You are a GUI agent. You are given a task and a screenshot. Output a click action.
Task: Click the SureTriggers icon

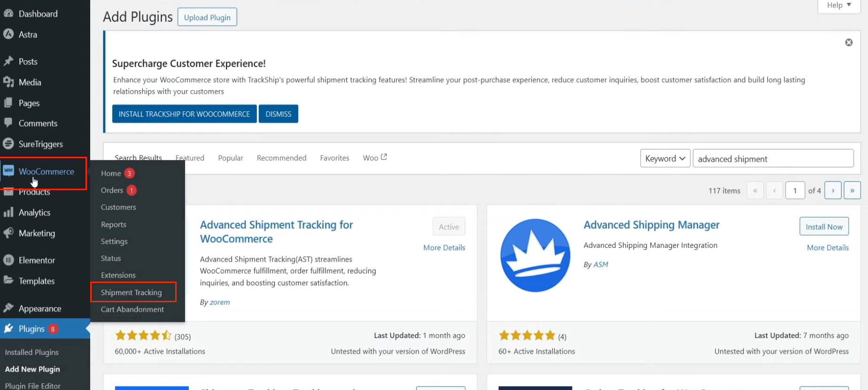click(x=8, y=144)
